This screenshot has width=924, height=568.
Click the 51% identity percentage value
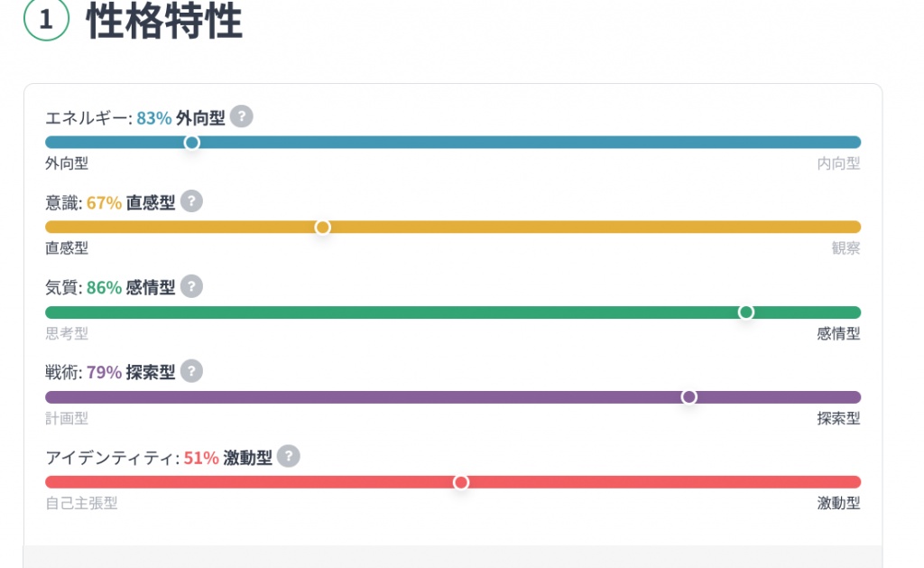pos(201,458)
